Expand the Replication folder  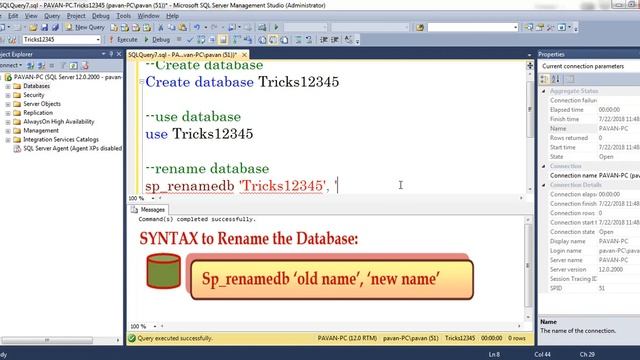8,113
